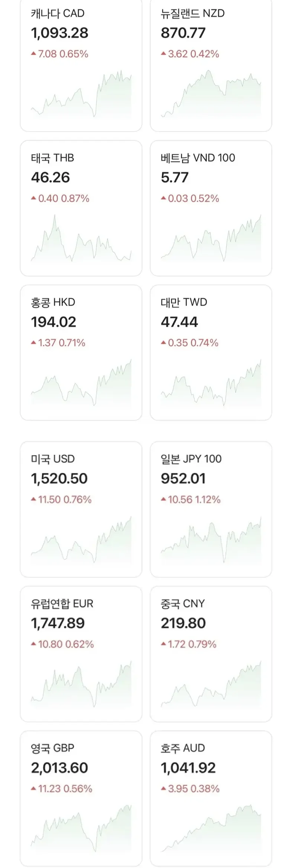Click the 미국 USD 1,520.50 rate value
Viewport: 292px width, 868px height.
(x=59, y=479)
